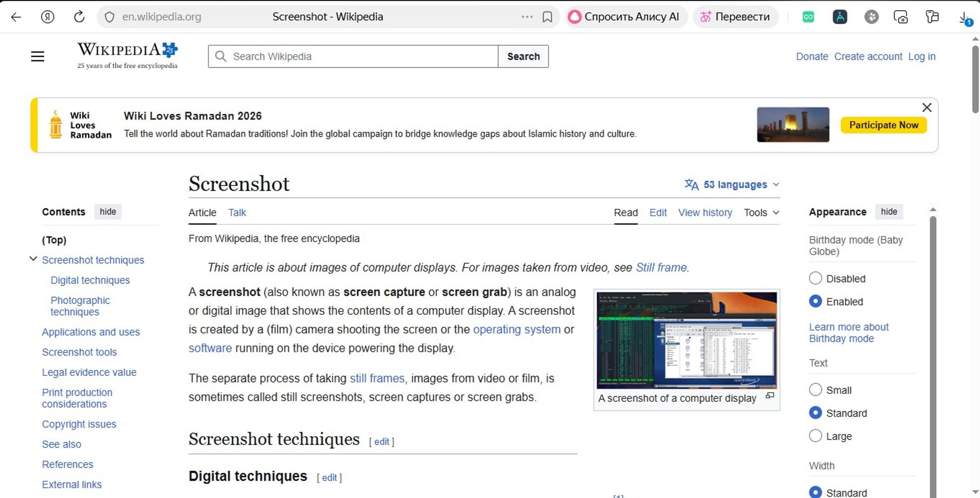The image size is (980, 498).
Task: Follow the Still frame link
Action: pyautogui.click(x=661, y=268)
